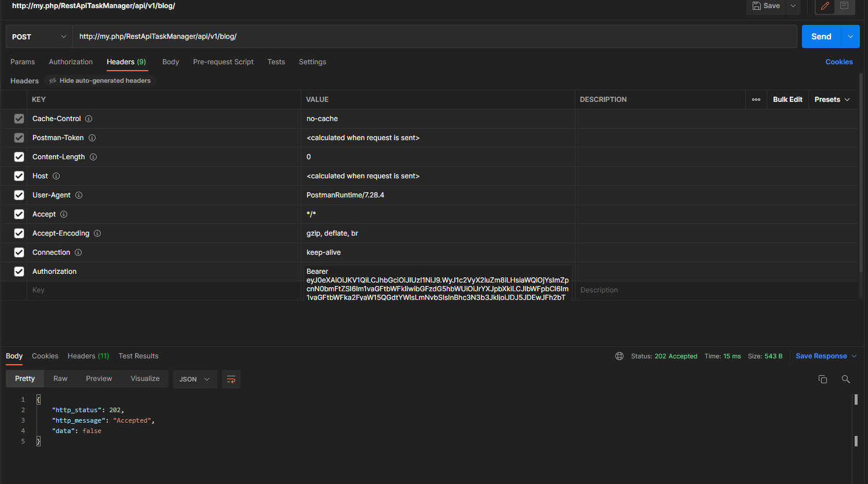Viewport: 868px width, 484px height.
Task: Disable the Authorization header checkbox
Action: pos(19,272)
